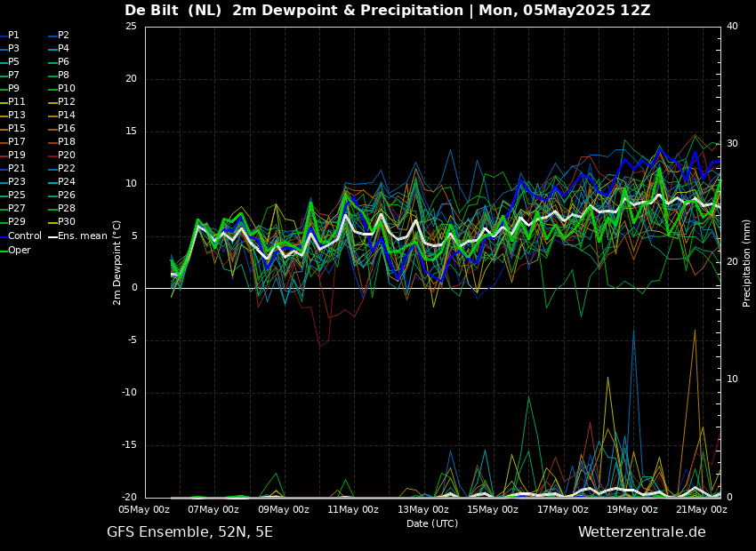
Task: Select the P8 legend label
Action: click(x=63, y=76)
